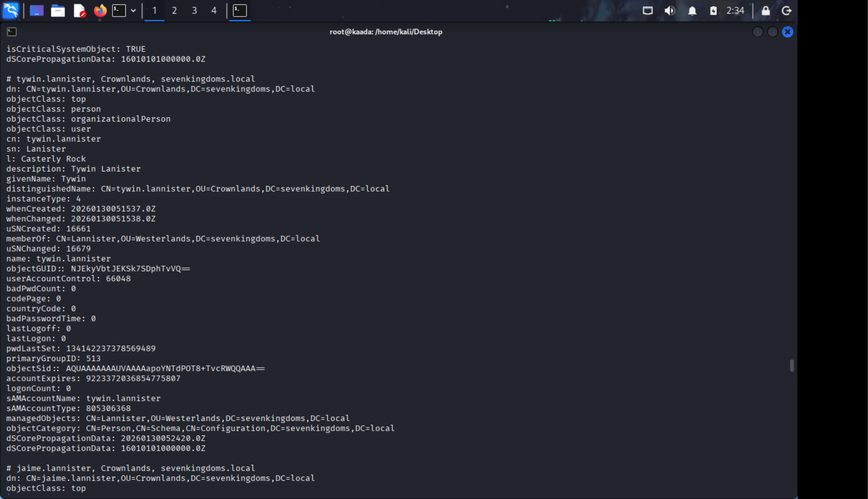Click the running terminal taskbar button

point(240,10)
